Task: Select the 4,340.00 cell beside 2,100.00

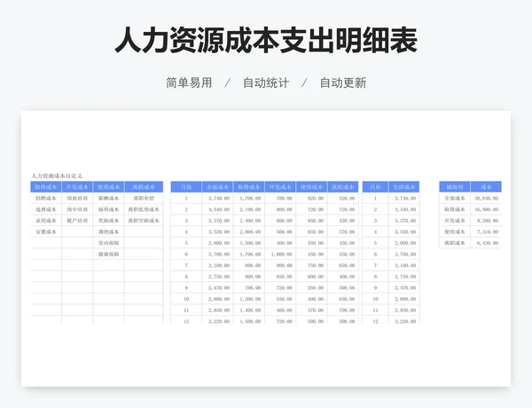Action: pos(217,209)
